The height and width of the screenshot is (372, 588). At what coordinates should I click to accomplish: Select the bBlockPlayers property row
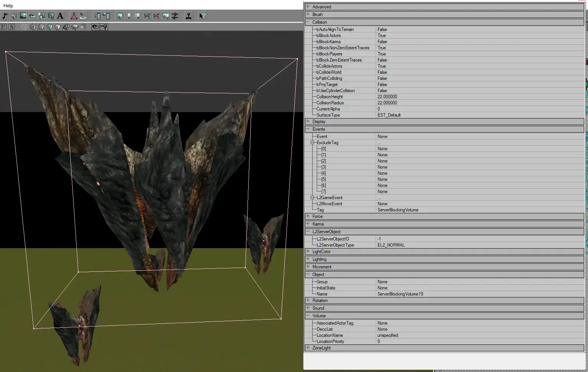445,54
